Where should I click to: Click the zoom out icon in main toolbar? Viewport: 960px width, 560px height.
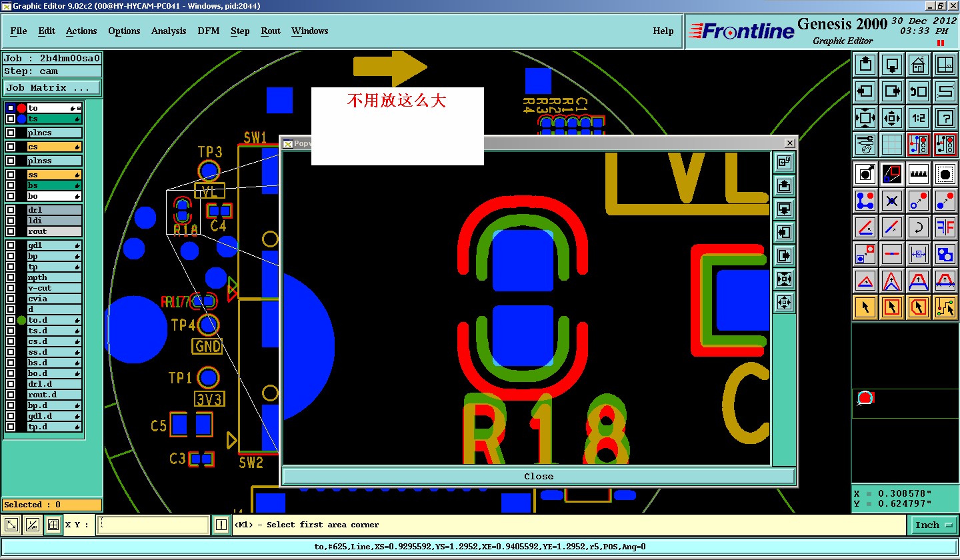point(892,118)
